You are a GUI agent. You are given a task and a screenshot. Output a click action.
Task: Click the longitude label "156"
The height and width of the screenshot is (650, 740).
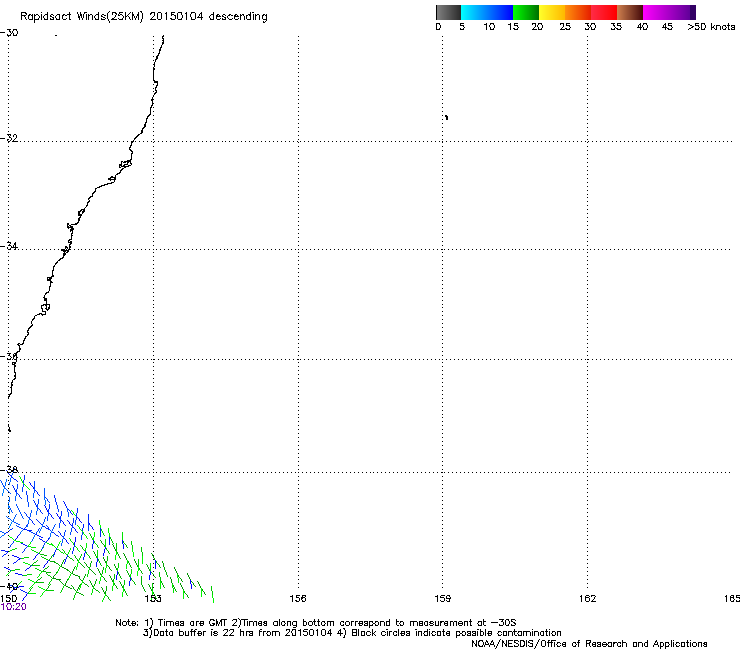click(298, 599)
